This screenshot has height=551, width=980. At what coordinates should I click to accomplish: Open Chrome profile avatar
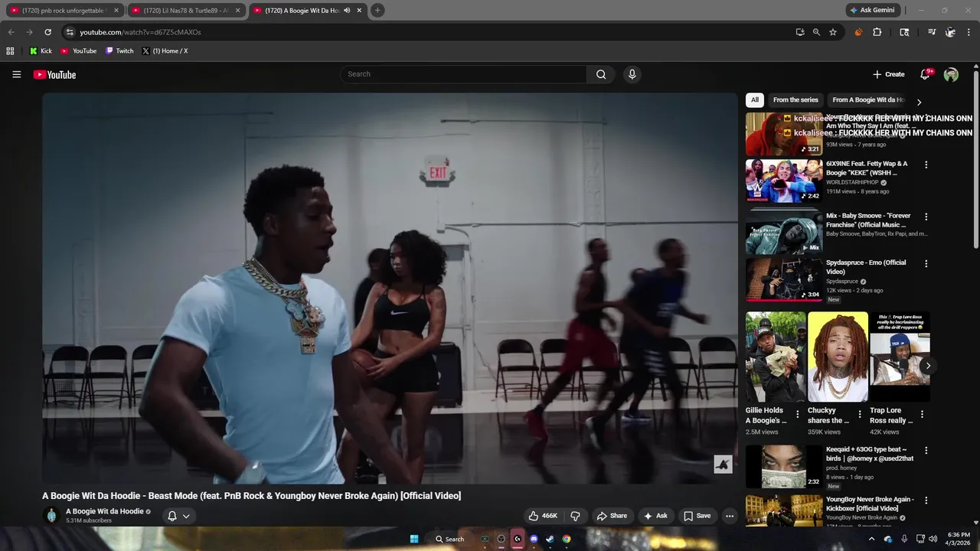click(x=950, y=32)
